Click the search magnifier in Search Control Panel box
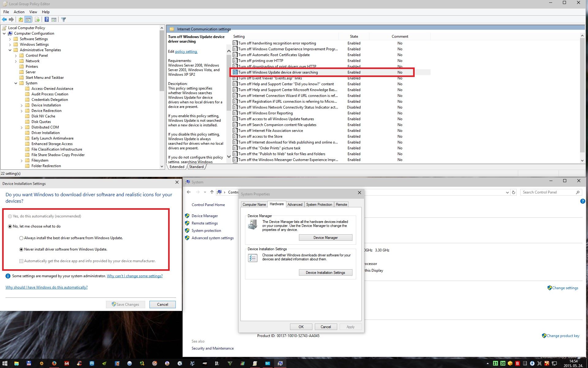 click(578, 192)
